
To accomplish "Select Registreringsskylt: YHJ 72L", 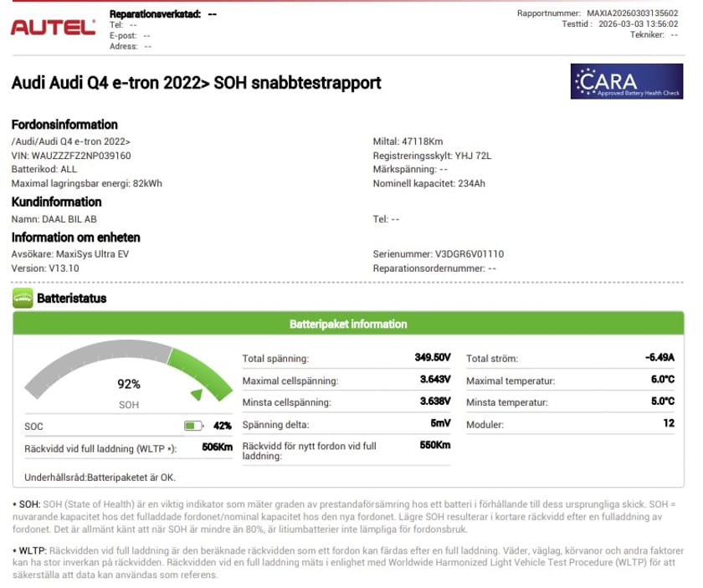I will coord(432,156).
